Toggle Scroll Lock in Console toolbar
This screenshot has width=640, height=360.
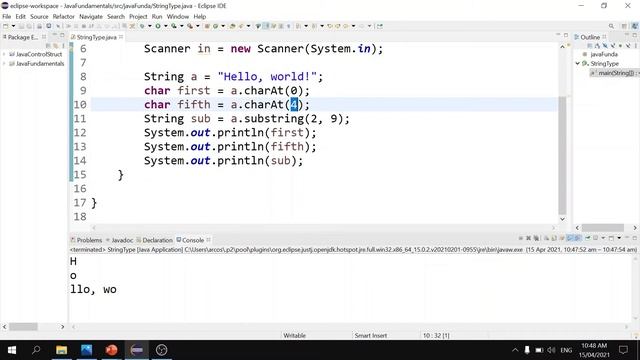click(554, 238)
